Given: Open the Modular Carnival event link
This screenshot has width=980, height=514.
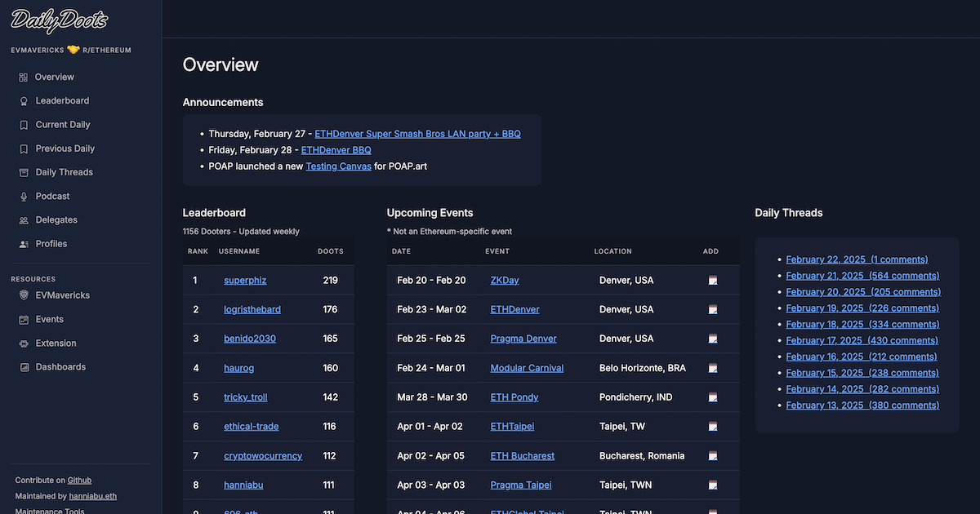Looking at the screenshot, I should (527, 368).
